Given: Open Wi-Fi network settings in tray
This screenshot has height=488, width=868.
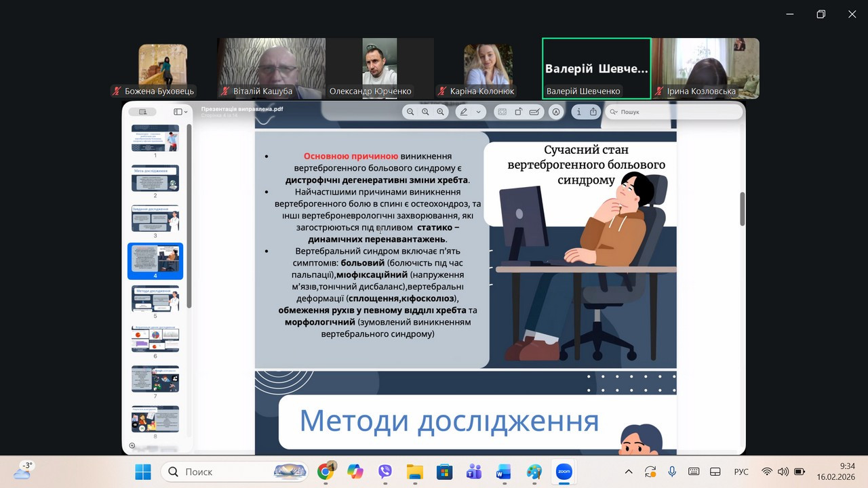Looking at the screenshot, I should pyautogui.click(x=767, y=472).
